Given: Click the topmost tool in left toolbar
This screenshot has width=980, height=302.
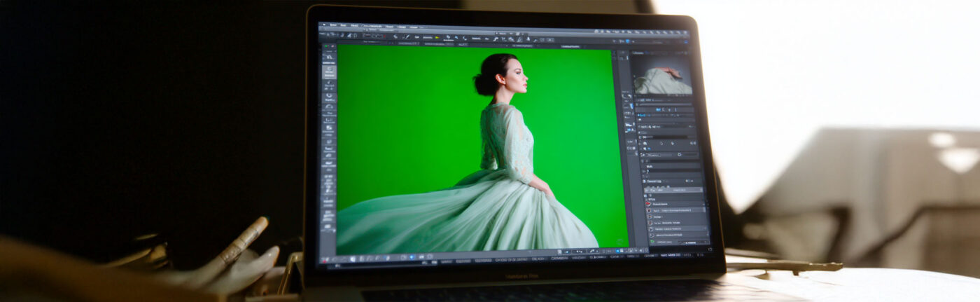Looking at the screenshot, I should click(x=329, y=56).
